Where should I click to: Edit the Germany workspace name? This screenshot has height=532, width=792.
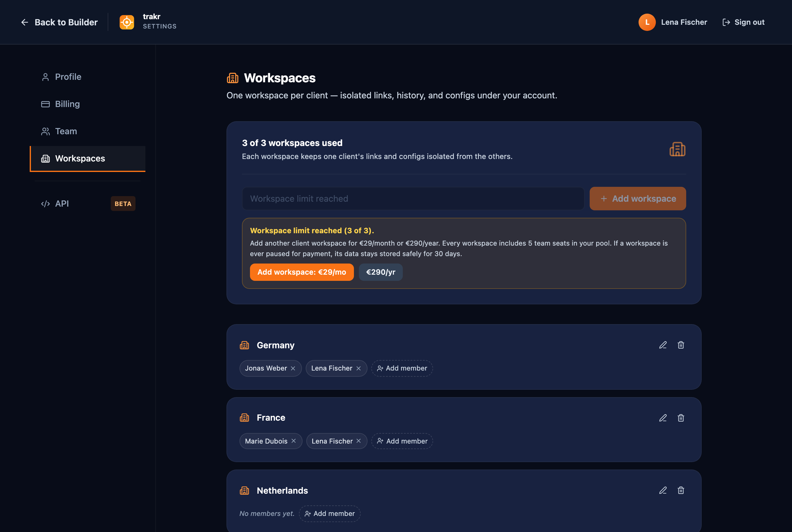click(663, 345)
